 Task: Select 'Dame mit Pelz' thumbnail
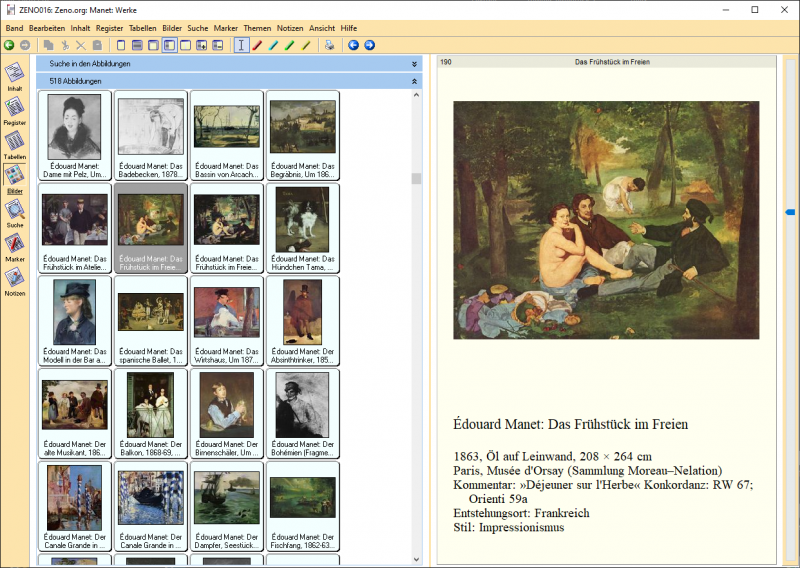75,135
